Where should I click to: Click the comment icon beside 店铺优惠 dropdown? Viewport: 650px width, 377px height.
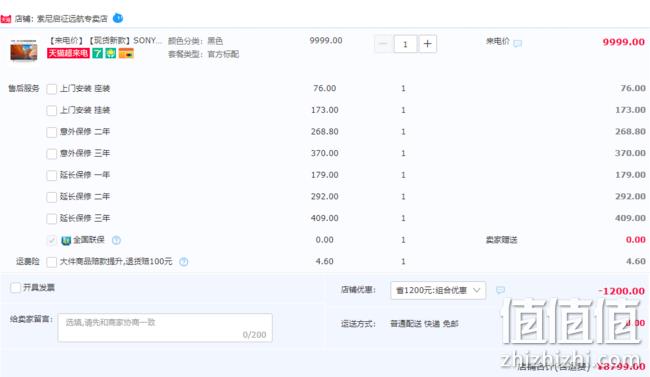(x=500, y=290)
